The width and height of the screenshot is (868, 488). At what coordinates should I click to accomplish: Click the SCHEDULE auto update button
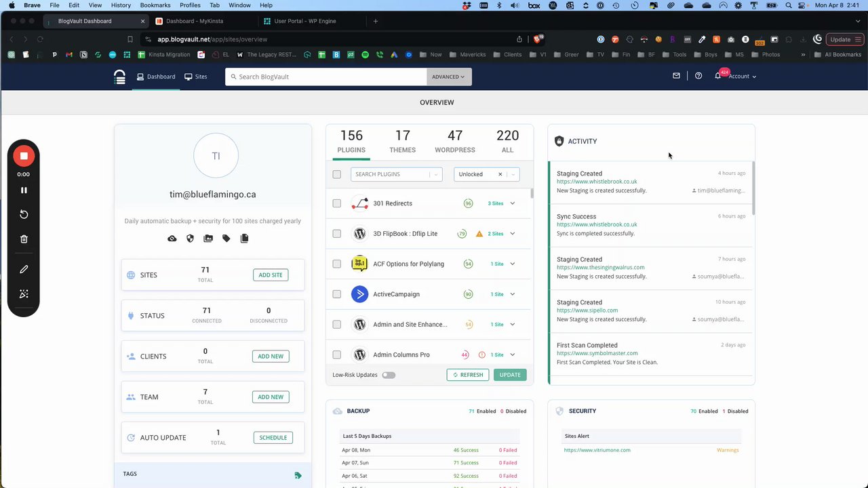pyautogui.click(x=273, y=437)
